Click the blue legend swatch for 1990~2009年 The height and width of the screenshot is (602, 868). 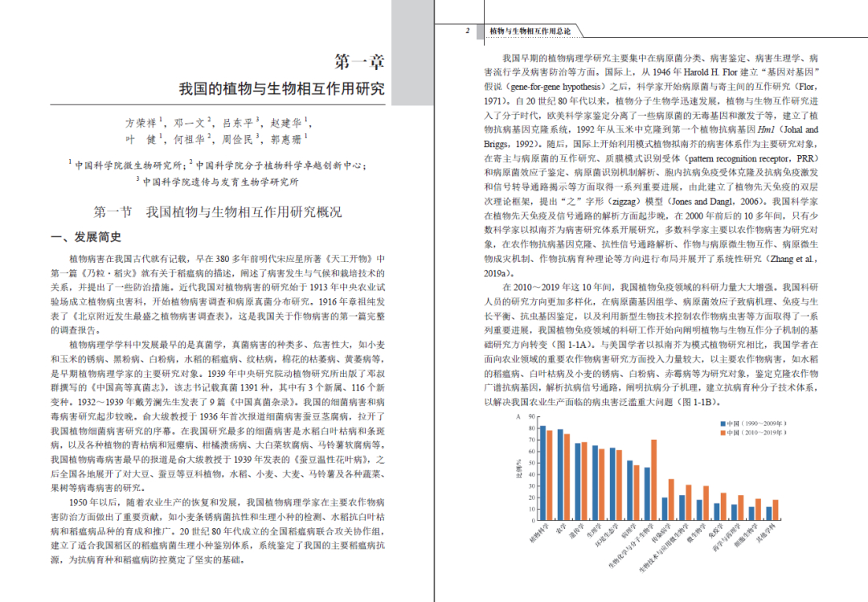723,424
